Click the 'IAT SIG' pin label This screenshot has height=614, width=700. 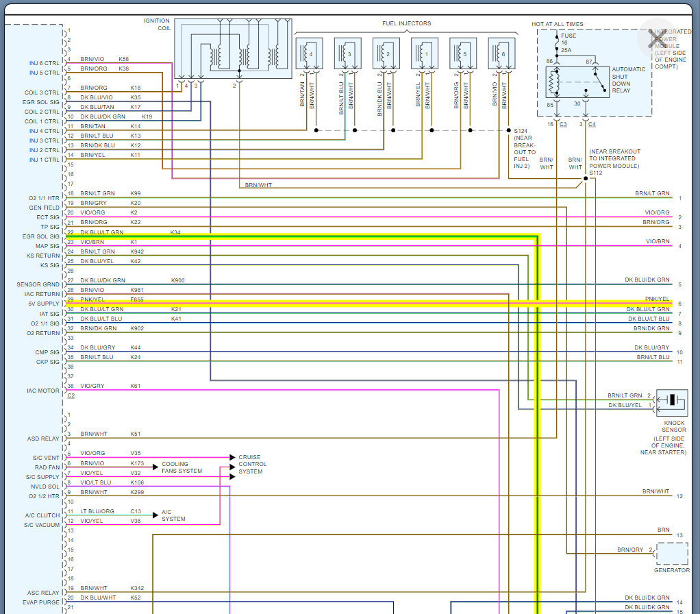pos(49,314)
